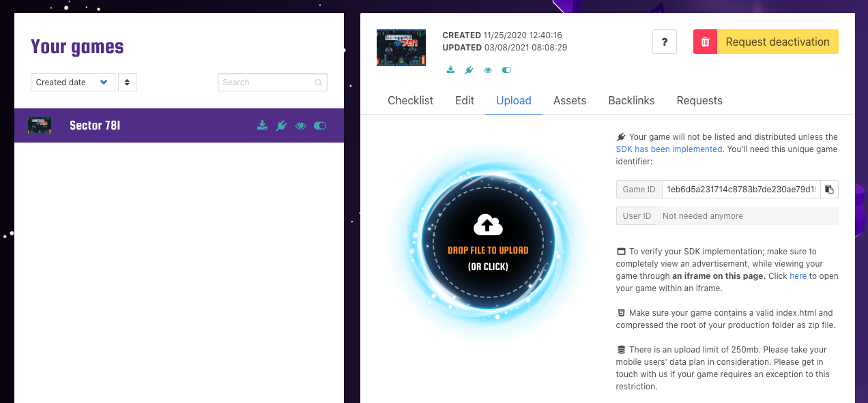
Task: Click download icon below the updated date
Action: pos(450,70)
